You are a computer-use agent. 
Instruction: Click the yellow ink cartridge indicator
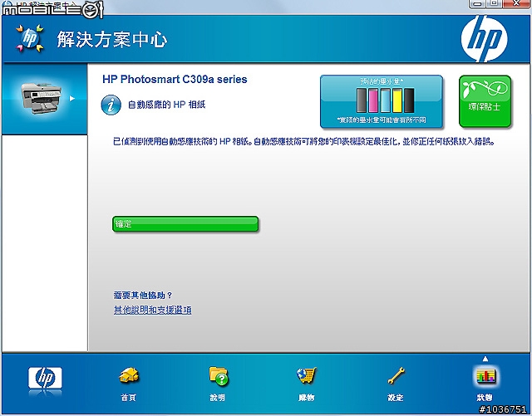tap(397, 100)
